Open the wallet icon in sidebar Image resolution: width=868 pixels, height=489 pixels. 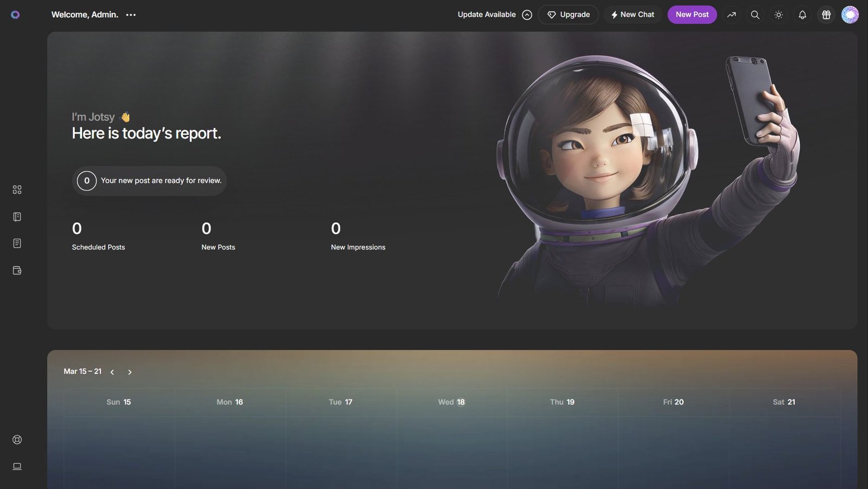coord(17,270)
